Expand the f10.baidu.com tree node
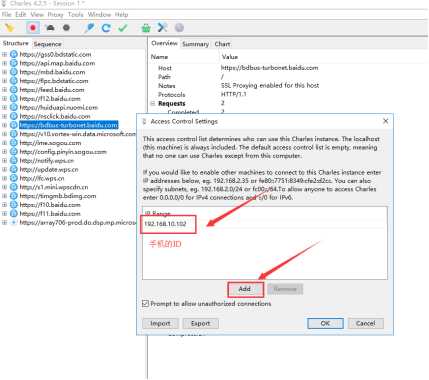 point(4,205)
